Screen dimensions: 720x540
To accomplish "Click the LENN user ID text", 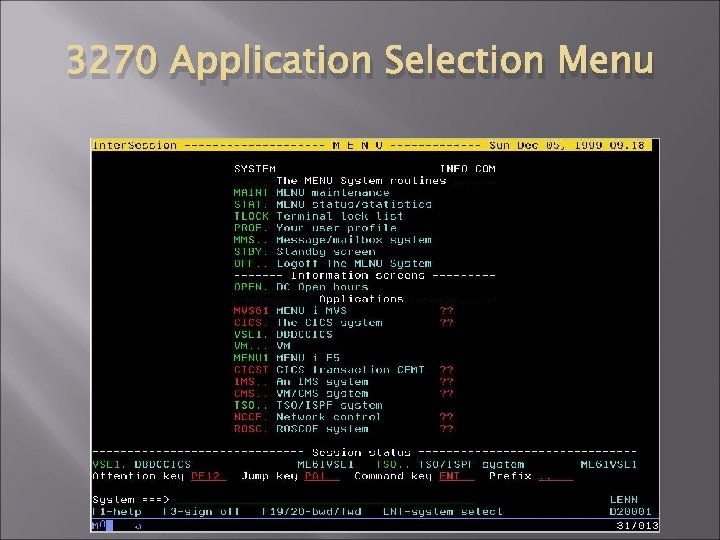I will click(624, 500).
